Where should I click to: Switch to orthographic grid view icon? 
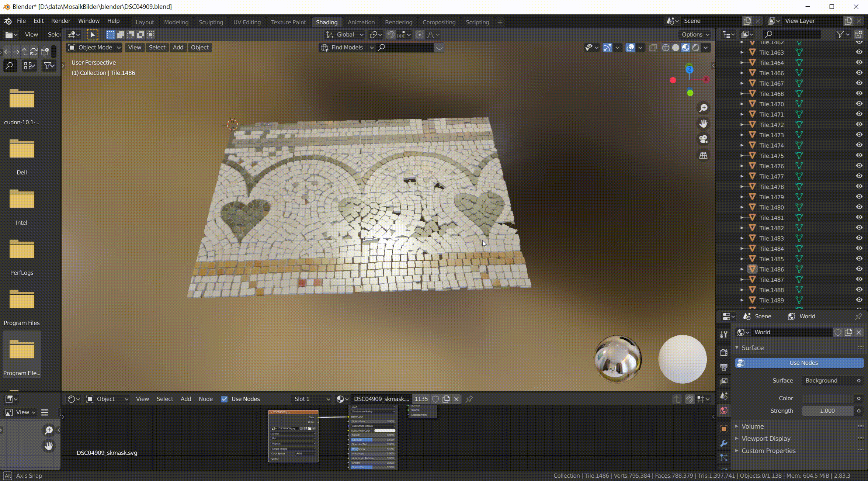(x=703, y=155)
